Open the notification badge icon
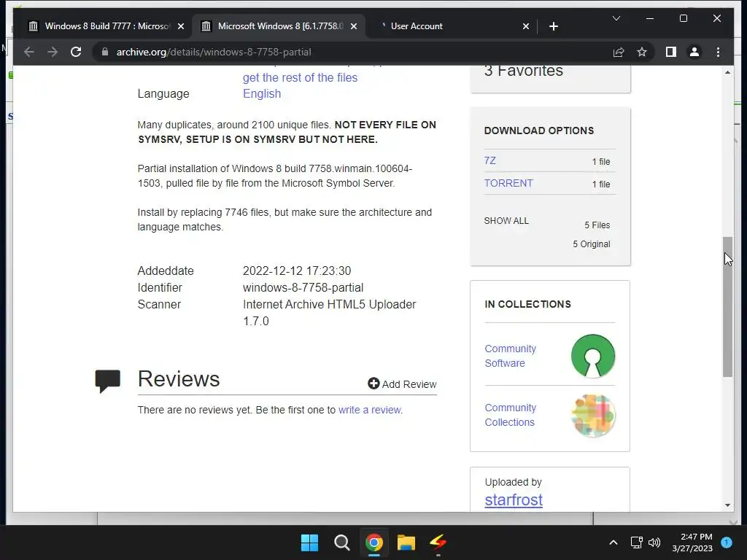 [727, 542]
